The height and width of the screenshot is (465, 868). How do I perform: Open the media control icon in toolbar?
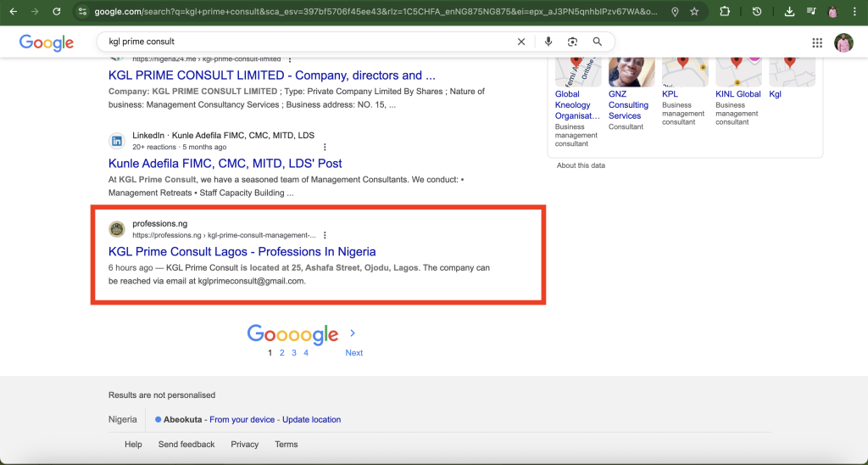(811, 11)
